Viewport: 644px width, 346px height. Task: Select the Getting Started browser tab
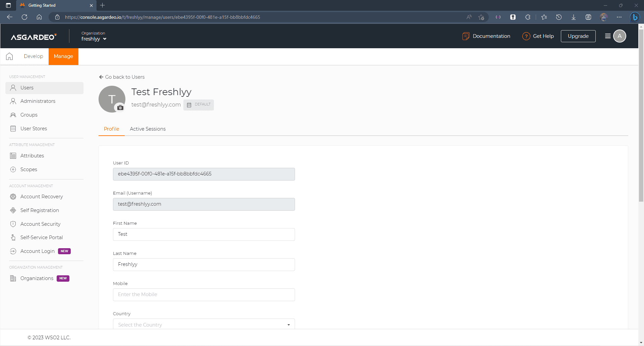click(x=56, y=5)
